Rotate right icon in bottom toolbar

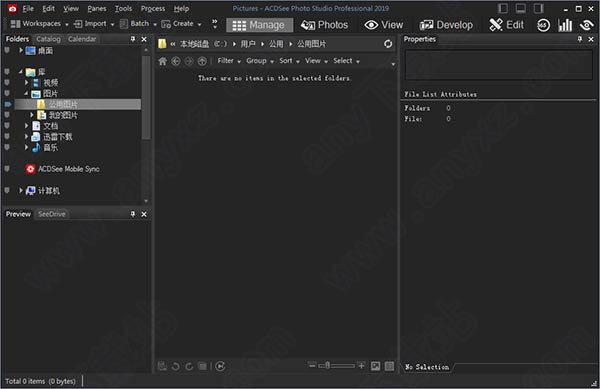coord(189,366)
